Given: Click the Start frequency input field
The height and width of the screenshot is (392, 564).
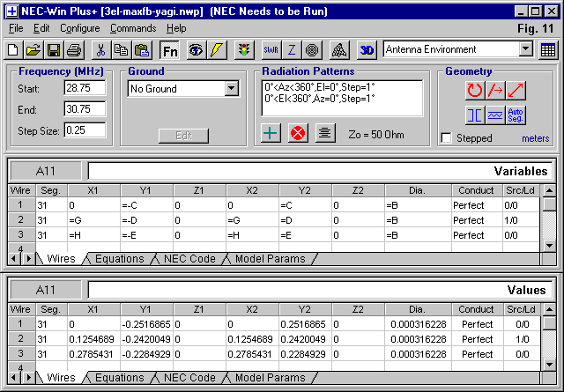Looking at the screenshot, I should tap(85, 89).
